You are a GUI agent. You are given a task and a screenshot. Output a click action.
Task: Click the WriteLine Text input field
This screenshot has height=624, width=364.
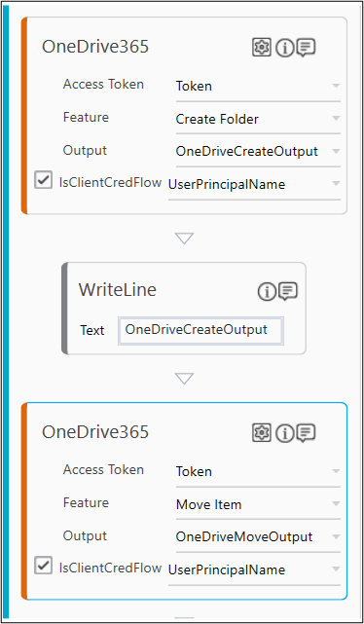pos(200,330)
